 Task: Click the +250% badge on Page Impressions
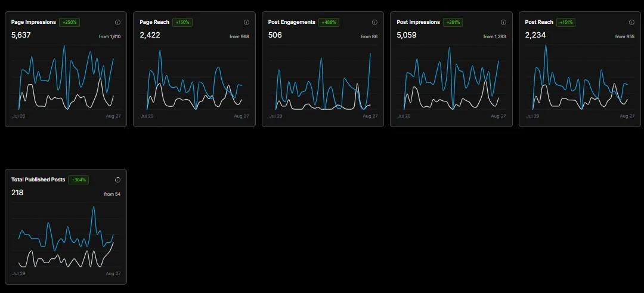pyautogui.click(x=69, y=22)
